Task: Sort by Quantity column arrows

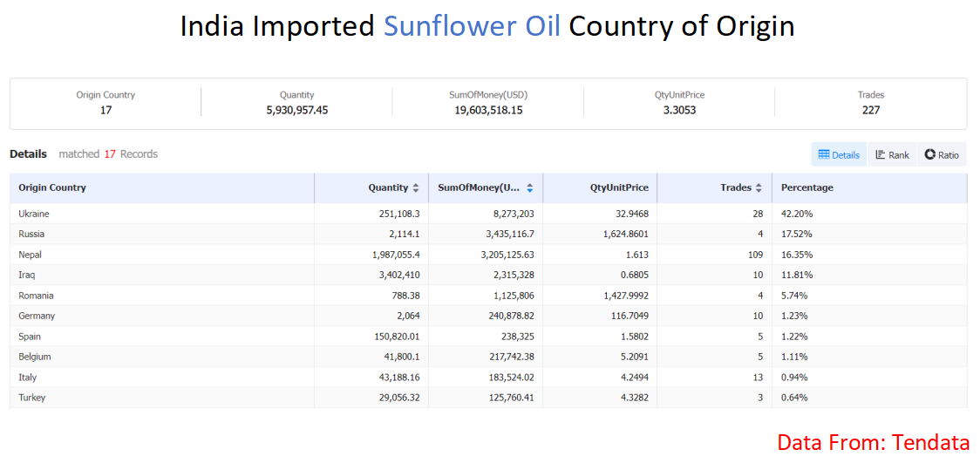Action: (x=416, y=187)
